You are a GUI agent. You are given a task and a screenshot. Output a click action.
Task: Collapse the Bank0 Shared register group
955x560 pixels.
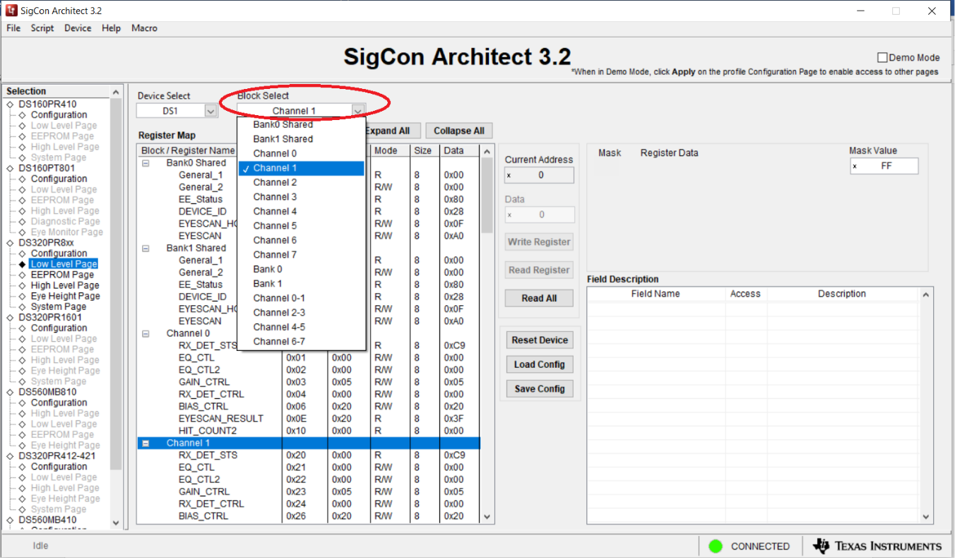click(146, 162)
